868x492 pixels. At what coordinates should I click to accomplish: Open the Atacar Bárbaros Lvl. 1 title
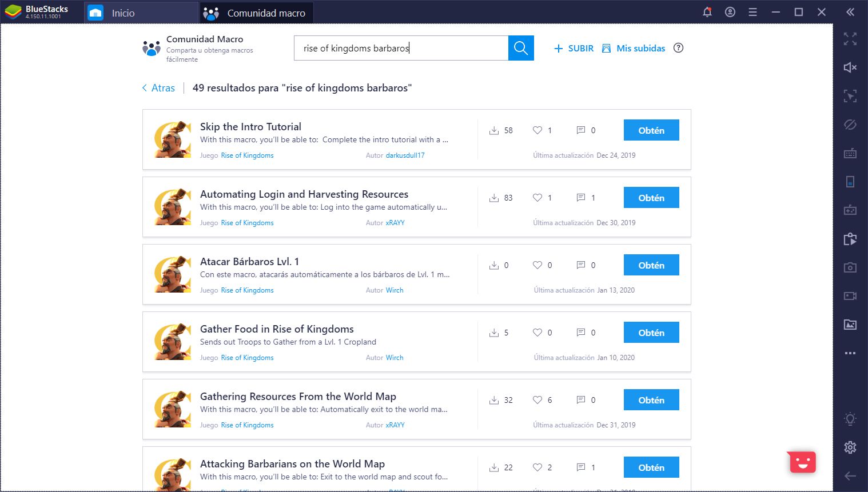click(249, 262)
